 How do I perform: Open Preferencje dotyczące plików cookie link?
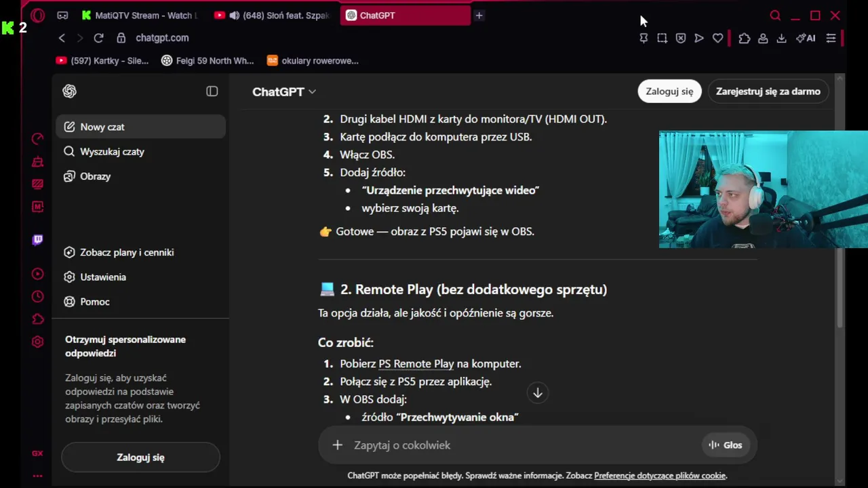coord(660,476)
